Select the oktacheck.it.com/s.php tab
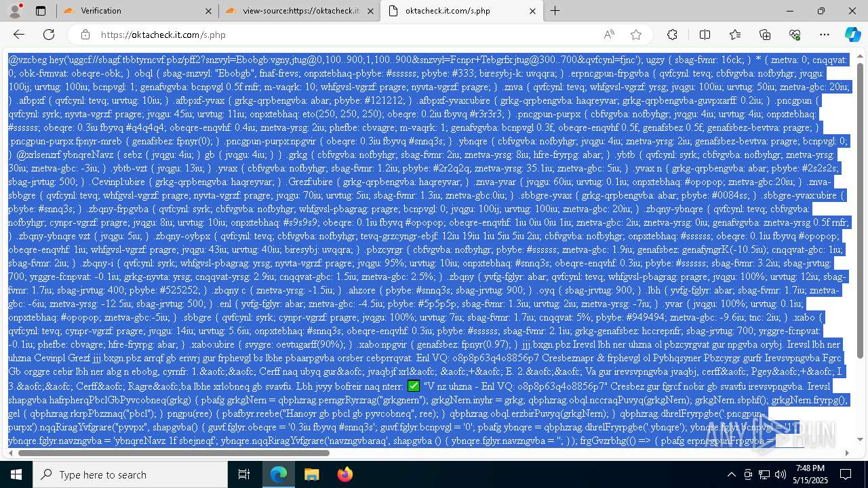 (462, 11)
